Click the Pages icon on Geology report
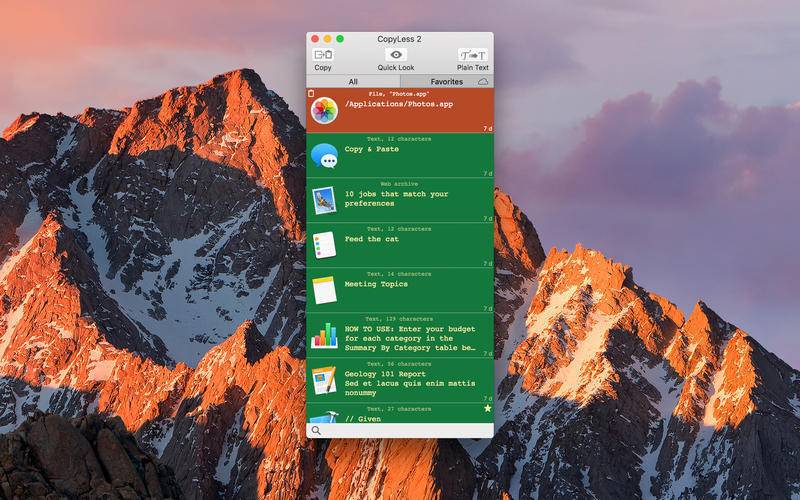Viewport: 800px width, 500px height. tap(324, 380)
